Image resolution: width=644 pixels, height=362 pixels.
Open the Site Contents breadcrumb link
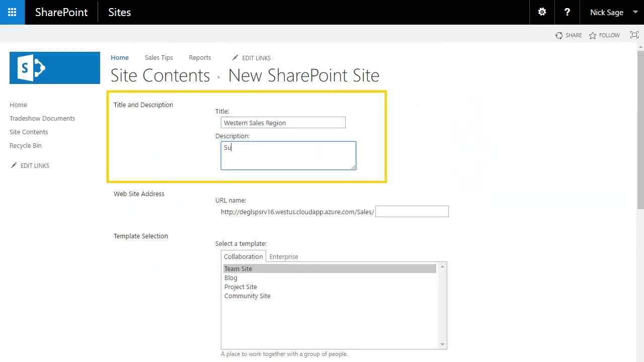coord(160,75)
